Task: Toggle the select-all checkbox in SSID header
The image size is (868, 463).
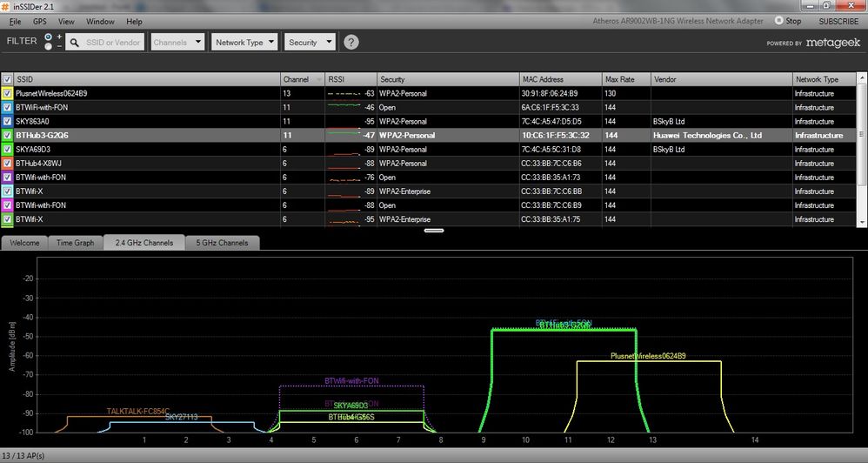Action: (x=7, y=80)
